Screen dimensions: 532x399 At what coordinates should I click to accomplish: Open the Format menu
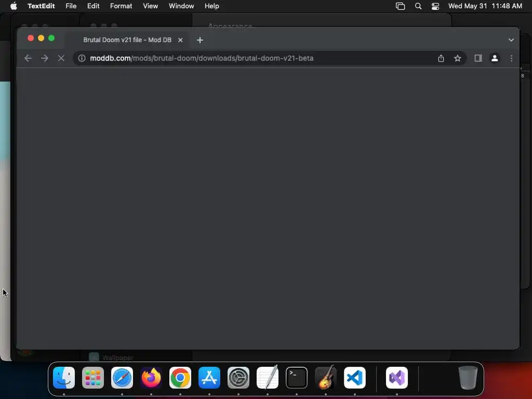(121, 6)
